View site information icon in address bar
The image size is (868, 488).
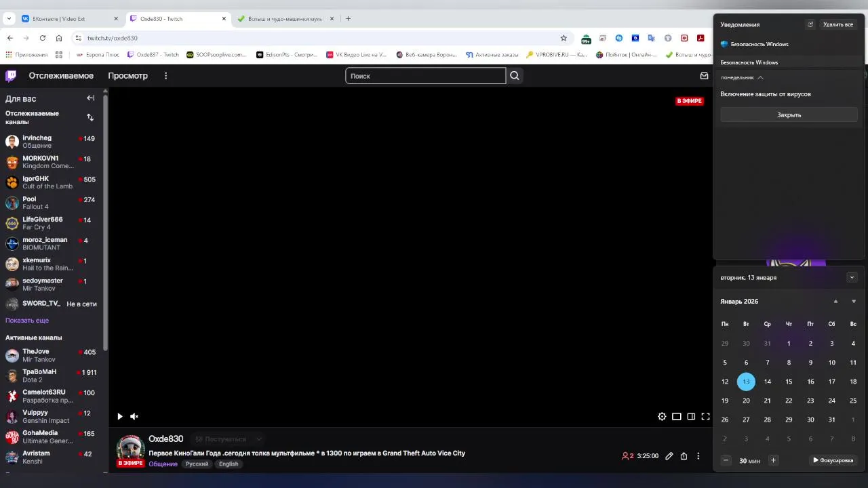[x=79, y=38]
